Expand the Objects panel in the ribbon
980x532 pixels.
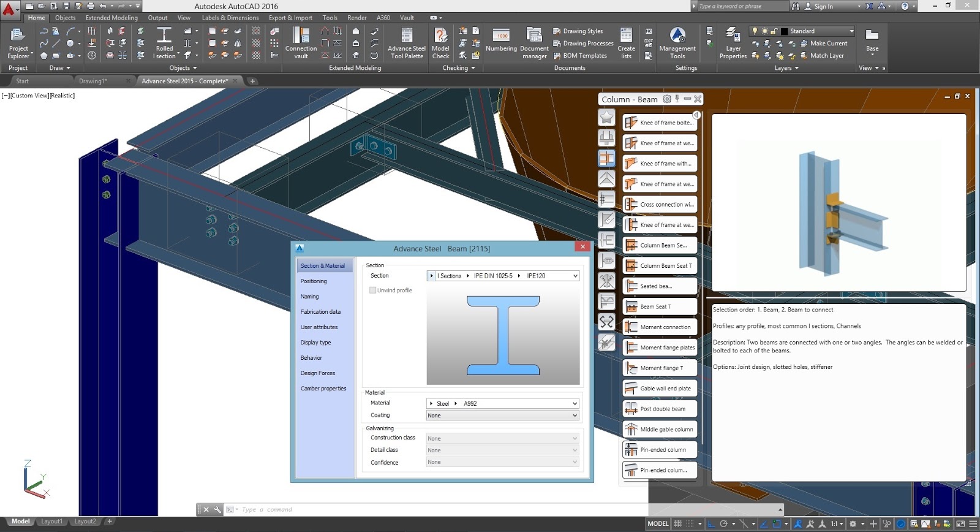[x=183, y=68]
